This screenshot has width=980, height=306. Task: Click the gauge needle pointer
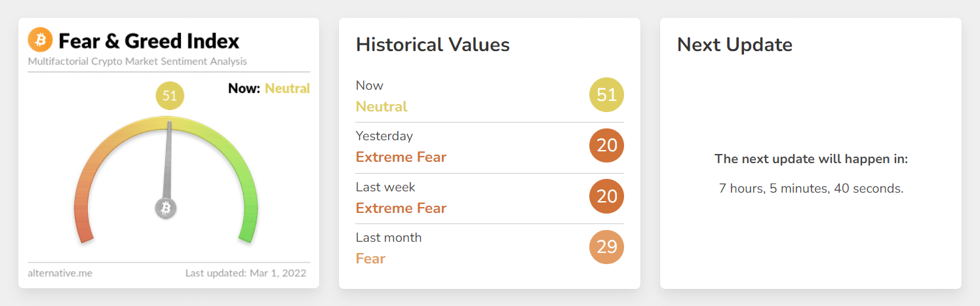click(x=168, y=161)
